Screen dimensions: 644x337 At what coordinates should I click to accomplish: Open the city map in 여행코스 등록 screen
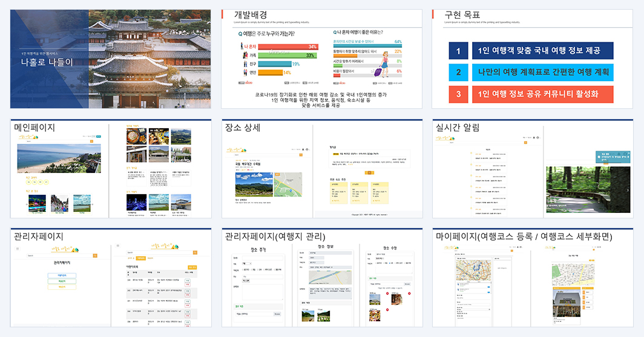(x=473, y=270)
